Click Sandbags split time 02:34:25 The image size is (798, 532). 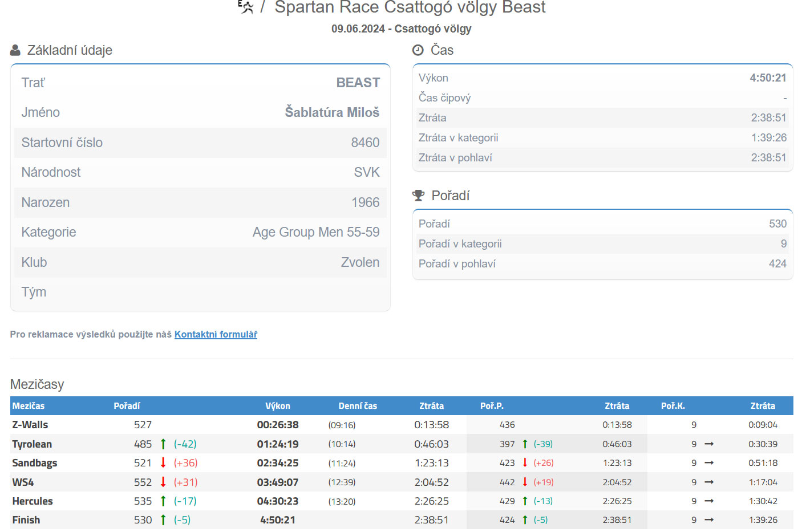pyautogui.click(x=278, y=463)
